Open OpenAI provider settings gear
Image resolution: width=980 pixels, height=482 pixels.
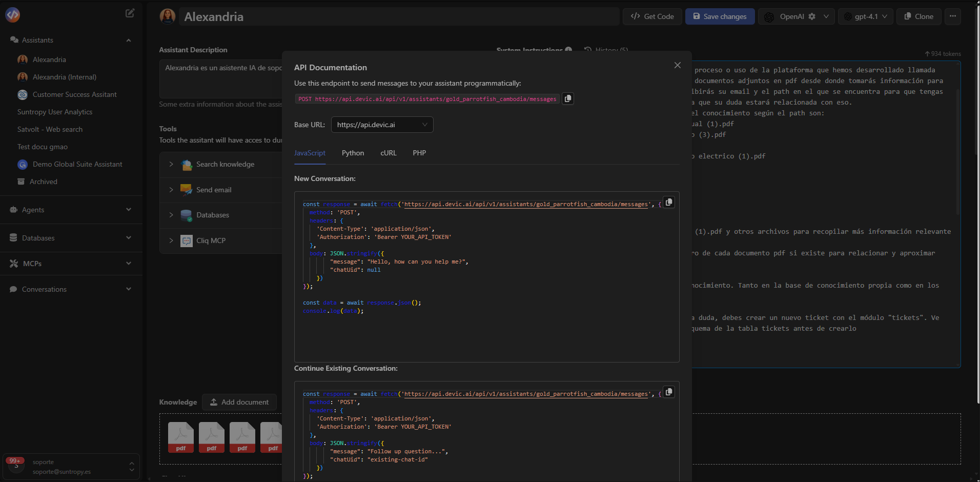[811, 16]
